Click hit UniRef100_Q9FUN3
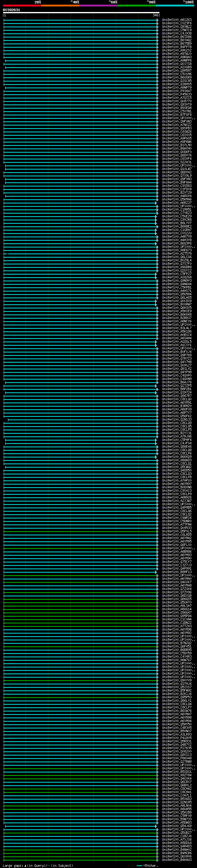 point(177,122)
